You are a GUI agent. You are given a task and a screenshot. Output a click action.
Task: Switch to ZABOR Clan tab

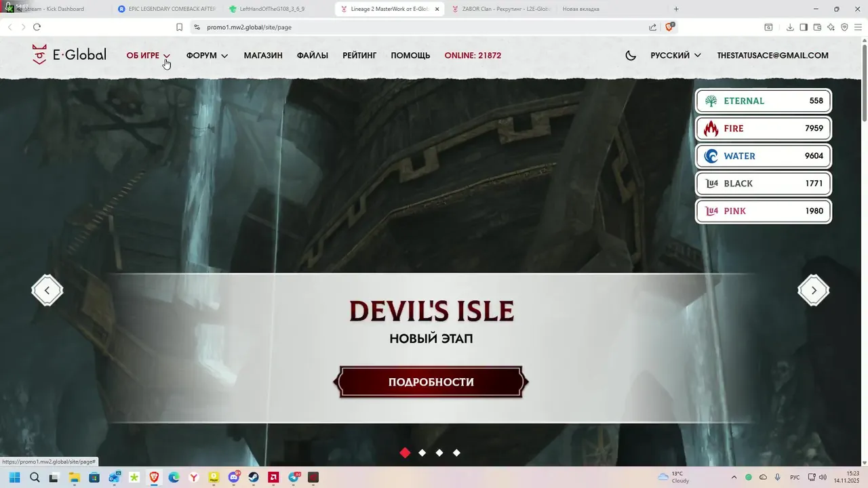coord(500,9)
